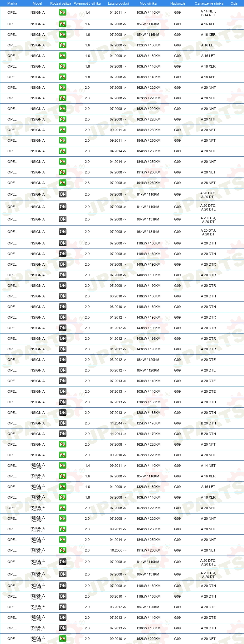Select engine code 'A 14 NET, B 14 NET'
The width and height of the screenshot is (244, 644).
208,13
